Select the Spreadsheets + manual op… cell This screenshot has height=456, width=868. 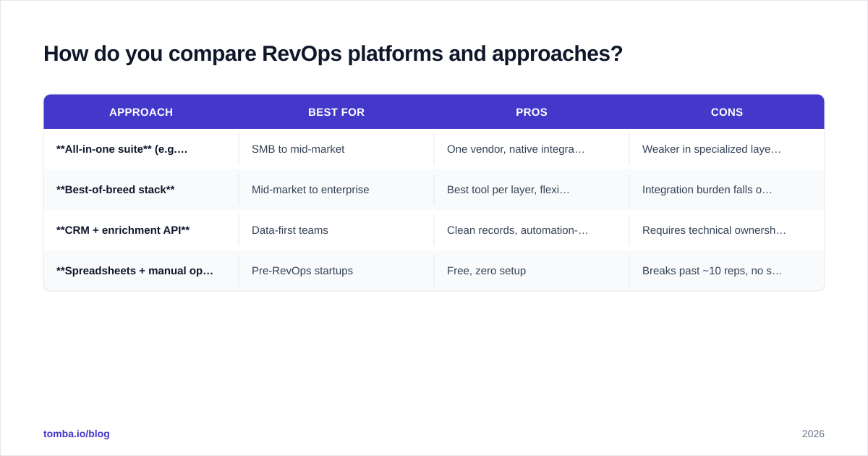click(x=141, y=271)
